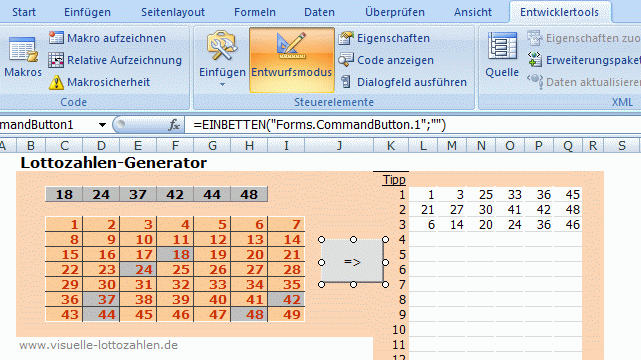Image resolution: width=641 pixels, height=360 pixels.
Task: Click drawn number 37 in gray row
Action: point(138,195)
